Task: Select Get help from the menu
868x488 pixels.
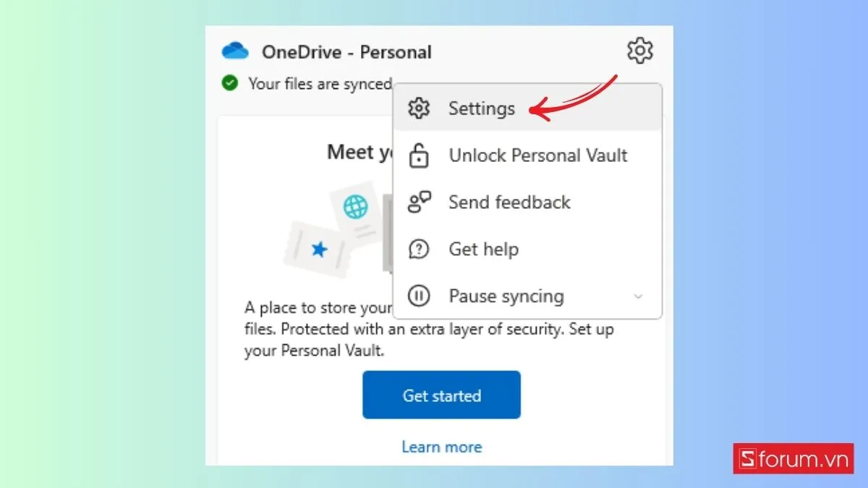Action: click(x=483, y=249)
